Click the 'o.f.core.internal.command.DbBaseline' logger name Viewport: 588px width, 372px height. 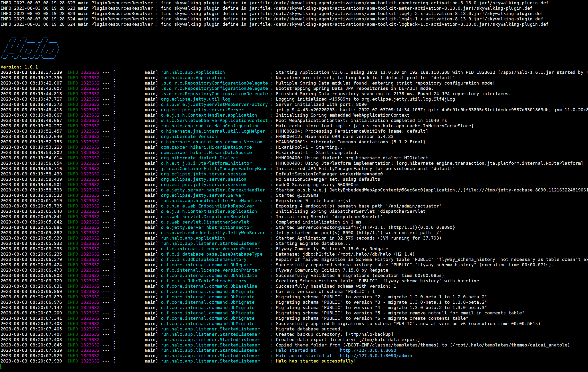(209, 286)
